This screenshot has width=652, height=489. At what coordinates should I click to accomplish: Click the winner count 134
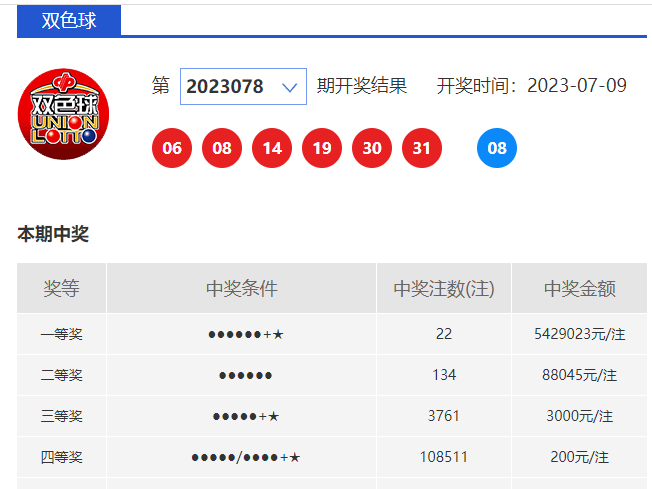(x=444, y=375)
